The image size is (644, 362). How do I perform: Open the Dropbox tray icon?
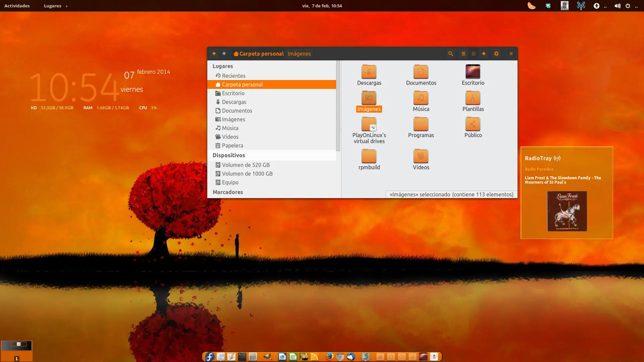548,6
